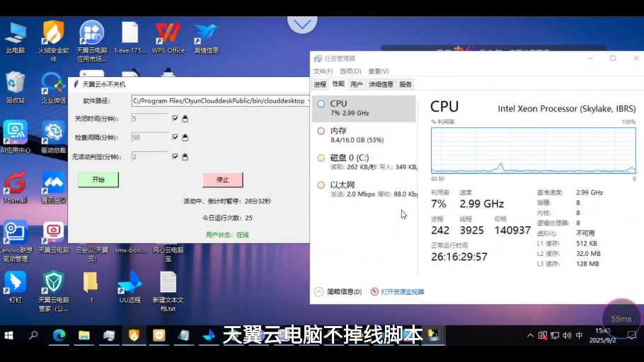Open AI应用中心 desktop icon
The height and width of the screenshot is (362, 644).
click(16, 137)
